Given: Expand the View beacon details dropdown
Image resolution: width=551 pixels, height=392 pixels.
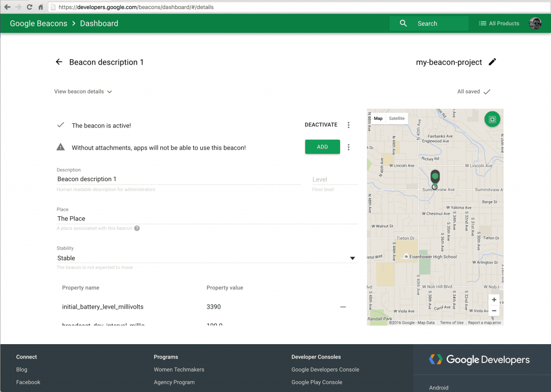Looking at the screenshot, I should pyautogui.click(x=83, y=91).
